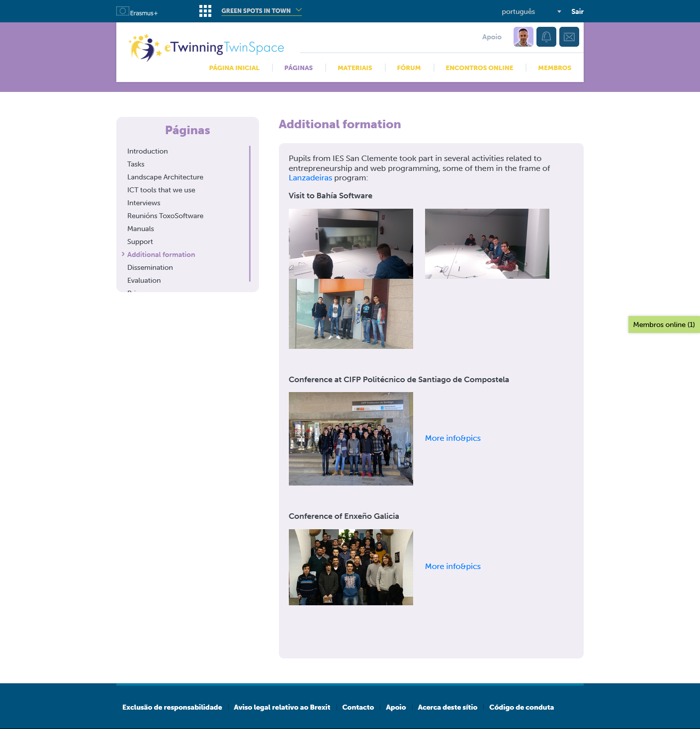Click the Additional formation page heading
700x729 pixels.
[340, 124]
